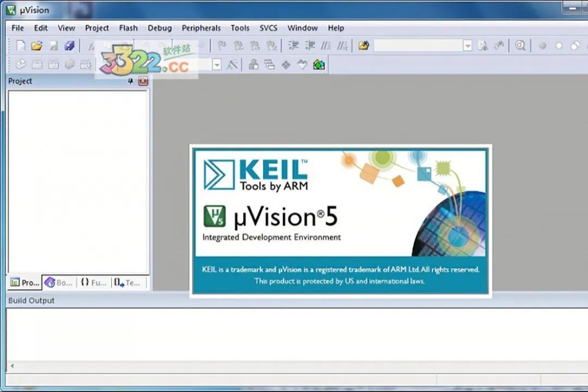Click the Comment selection icon
588x392 pixels.
tap(326, 46)
